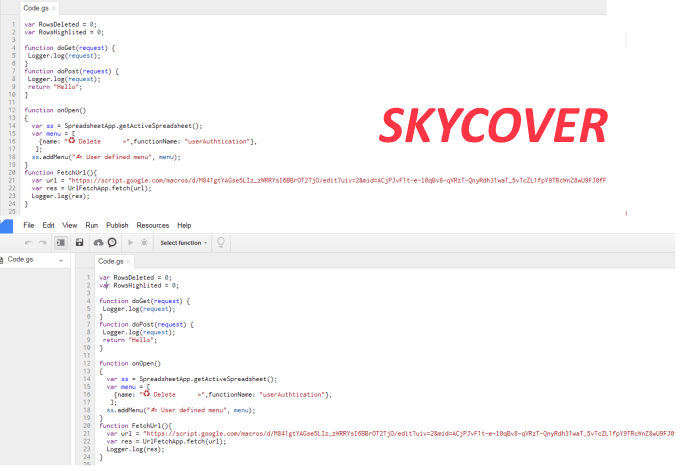Viewport: 680px width, 471px height.
Task: Switch to top Code.gs tab
Action: pyautogui.click(x=36, y=8)
